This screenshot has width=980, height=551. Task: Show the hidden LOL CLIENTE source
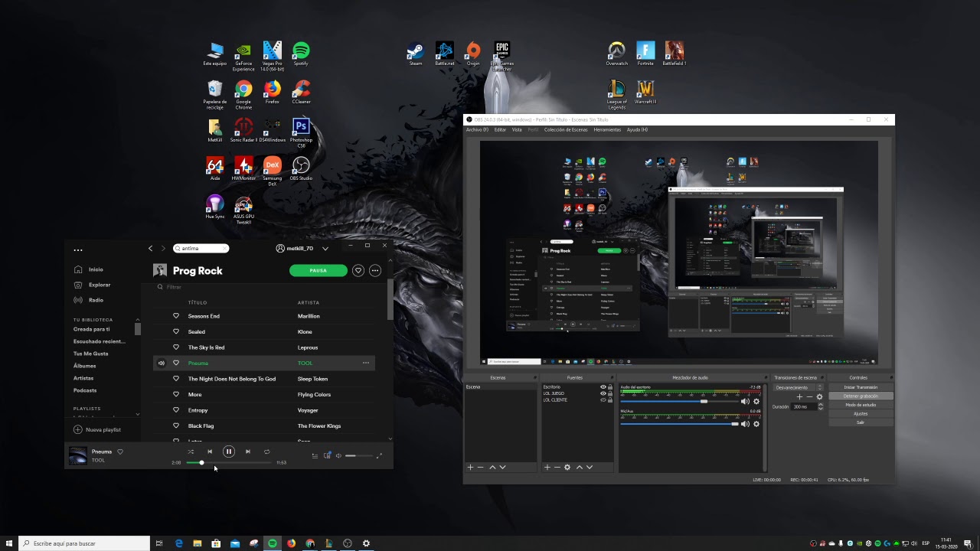[x=603, y=399]
